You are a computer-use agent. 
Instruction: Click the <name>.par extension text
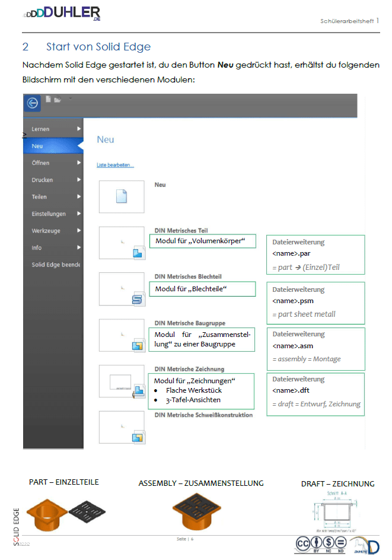(x=291, y=253)
